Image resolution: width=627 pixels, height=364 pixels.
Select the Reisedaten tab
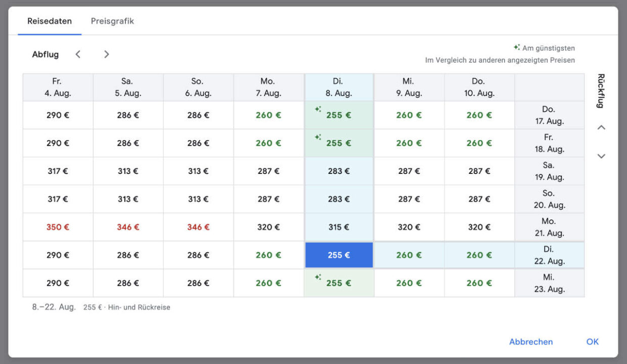pos(49,21)
